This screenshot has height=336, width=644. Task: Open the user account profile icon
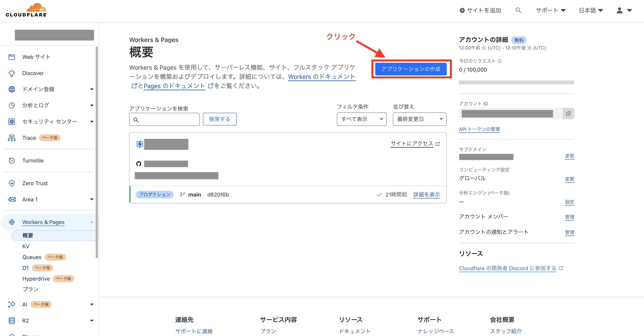click(619, 10)
